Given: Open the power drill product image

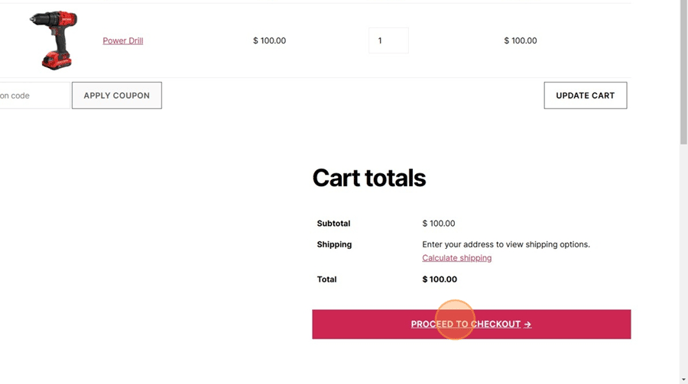Looking at the screenshot, I should pos(54,40).
